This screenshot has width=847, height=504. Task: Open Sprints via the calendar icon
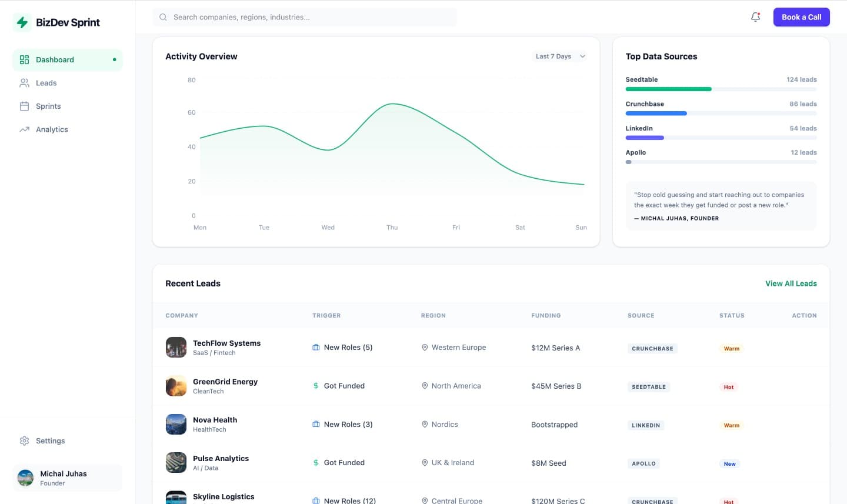(24, 106)
